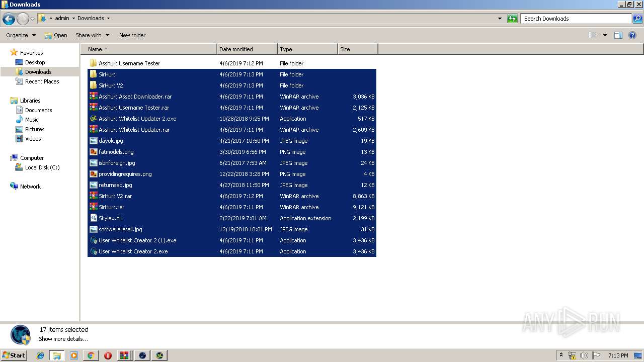
Task: Click User Whitelist Creator 2.exe icon
Action: (93, 251)
